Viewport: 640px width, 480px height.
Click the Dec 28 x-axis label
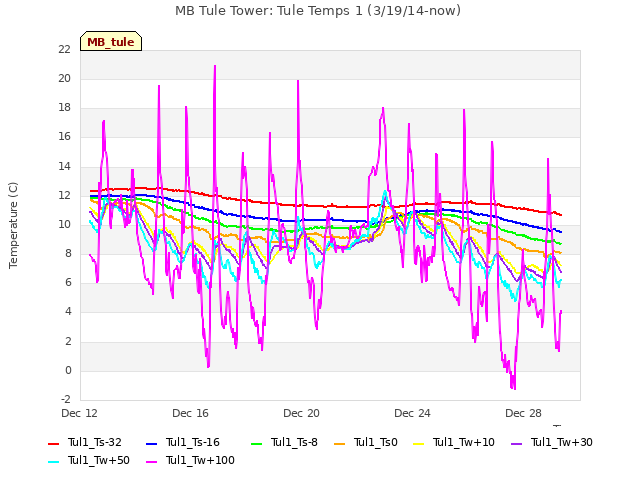coord(524,413)
